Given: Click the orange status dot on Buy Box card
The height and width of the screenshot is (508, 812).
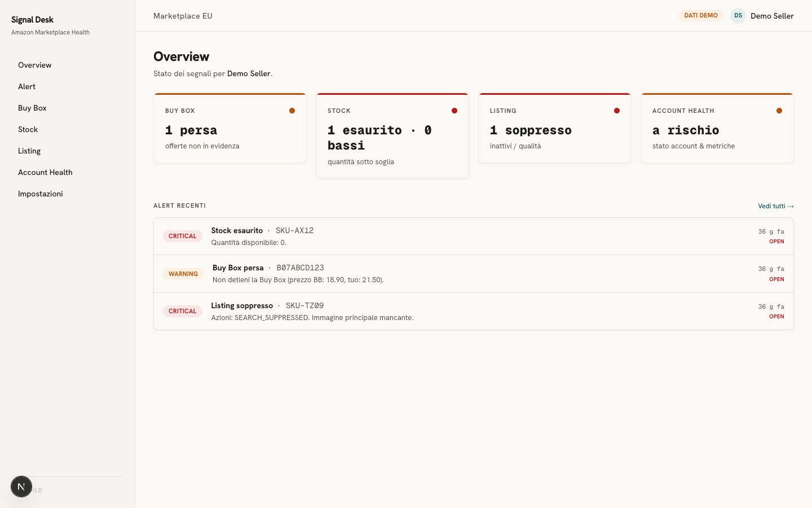Looking at the screenshot, I should [292, 111].
